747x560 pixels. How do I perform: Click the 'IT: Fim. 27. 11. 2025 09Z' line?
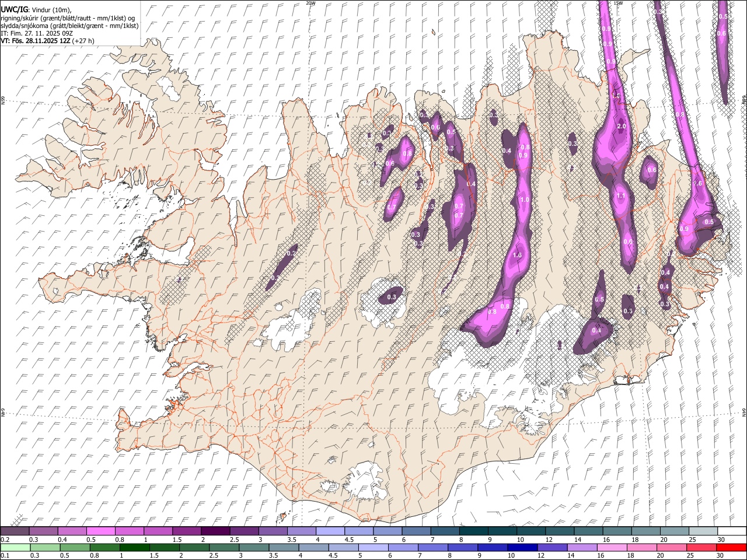[37, 33]
